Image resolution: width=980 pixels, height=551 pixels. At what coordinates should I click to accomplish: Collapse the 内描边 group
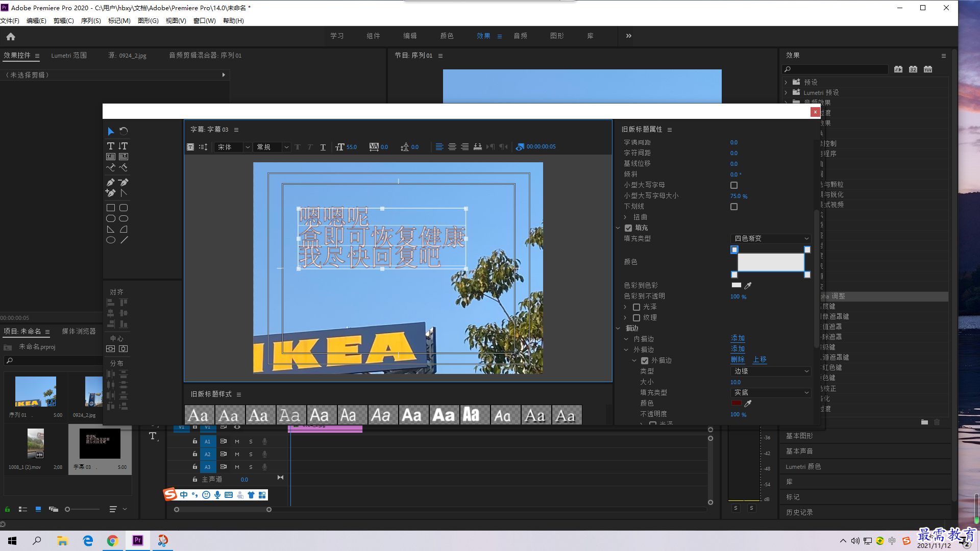(x=626, y=339)
